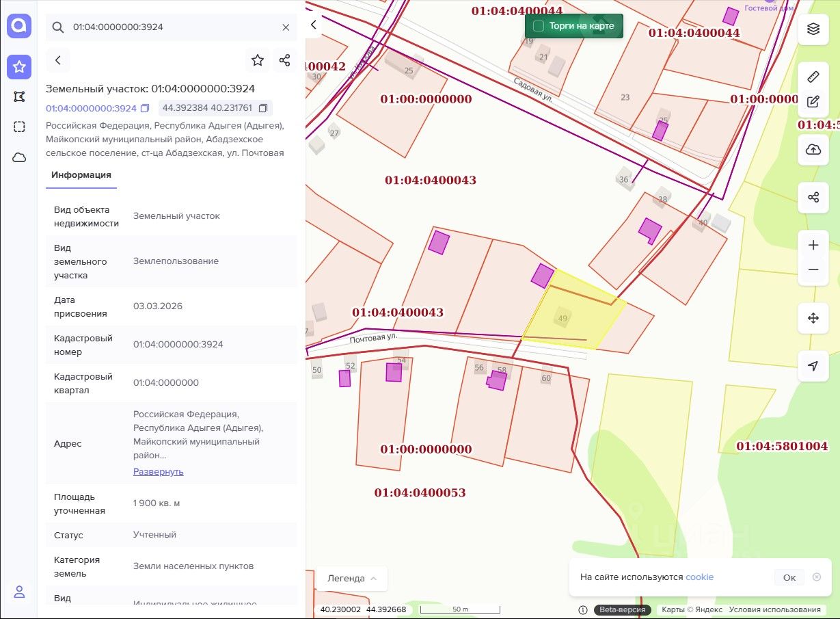Clear the search field text

click(286, 27)
